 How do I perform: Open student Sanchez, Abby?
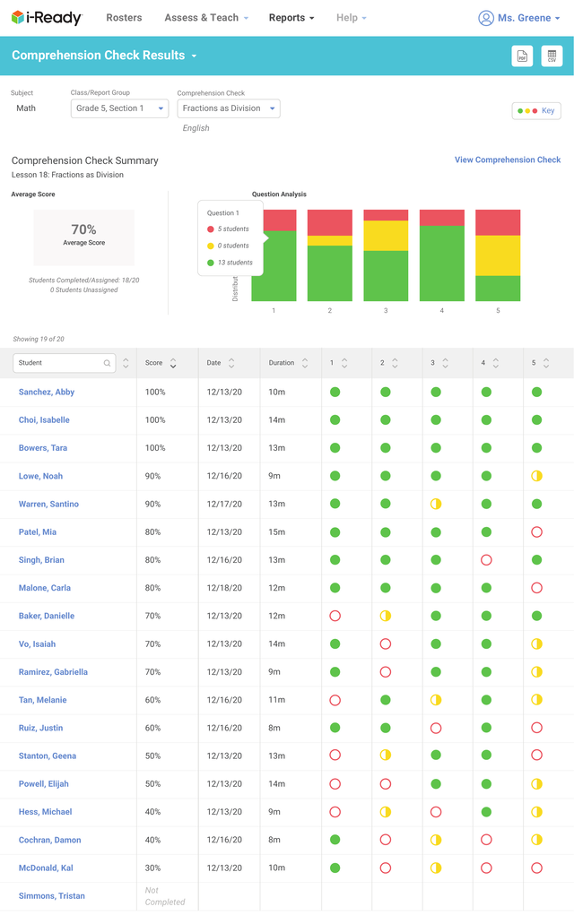click(x=47, y=392)
